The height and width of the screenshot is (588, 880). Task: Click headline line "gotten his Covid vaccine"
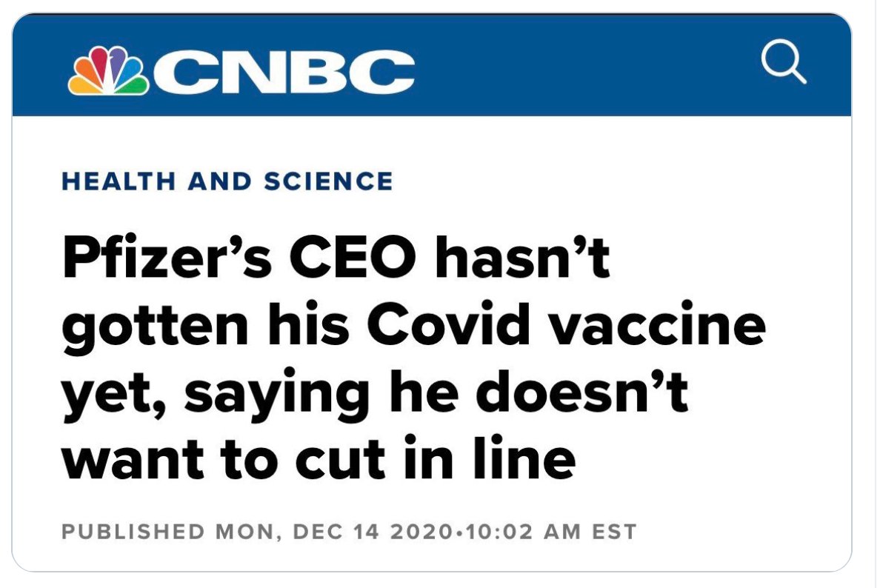[x=413, y=327]
